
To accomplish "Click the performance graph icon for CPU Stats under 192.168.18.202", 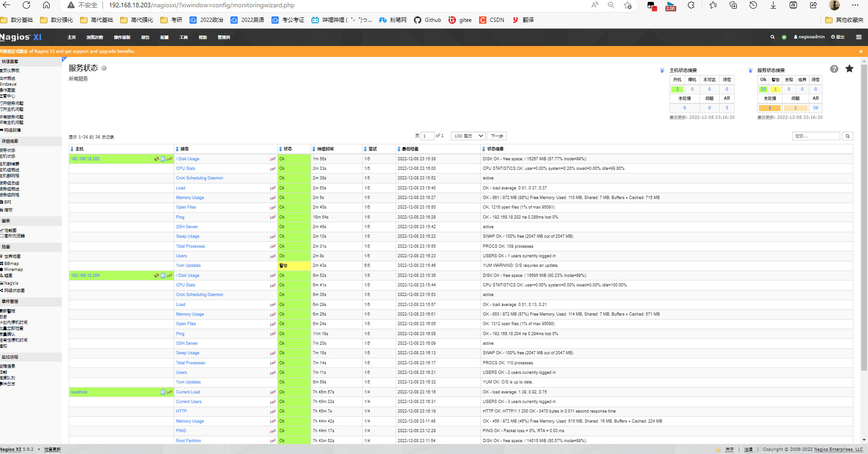I will tap(272, 169).
